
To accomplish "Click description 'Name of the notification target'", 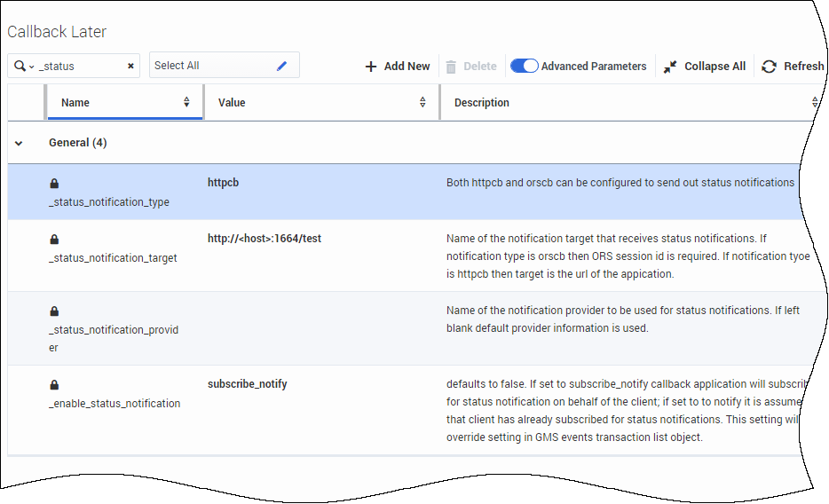I will [x=628, y=256].
